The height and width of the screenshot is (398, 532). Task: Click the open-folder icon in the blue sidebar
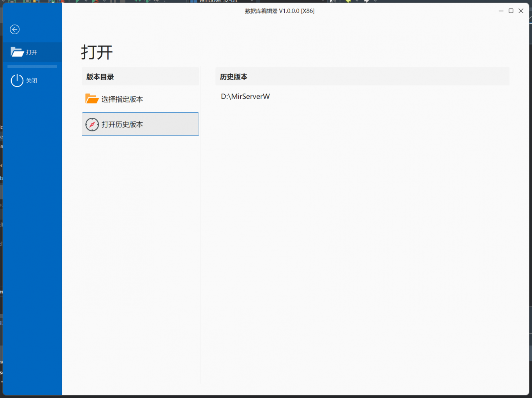pyautogui.click(x=17, y=52)
